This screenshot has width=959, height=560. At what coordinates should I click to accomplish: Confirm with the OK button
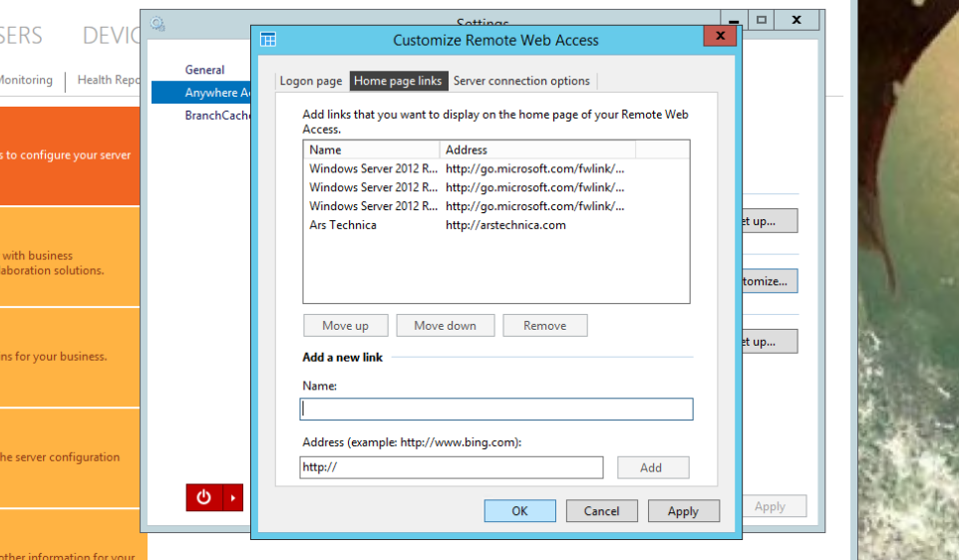click(x=519, y=511)
